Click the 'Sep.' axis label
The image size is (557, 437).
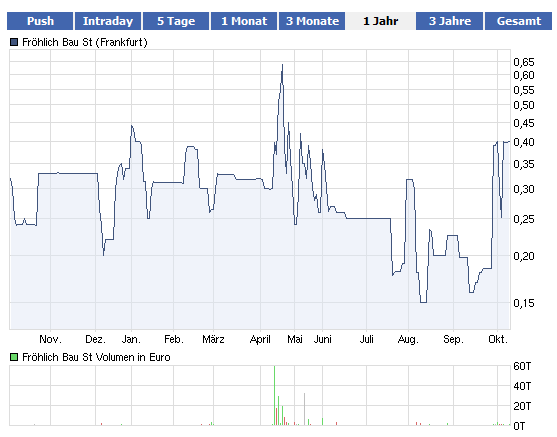tap(453, 340)
